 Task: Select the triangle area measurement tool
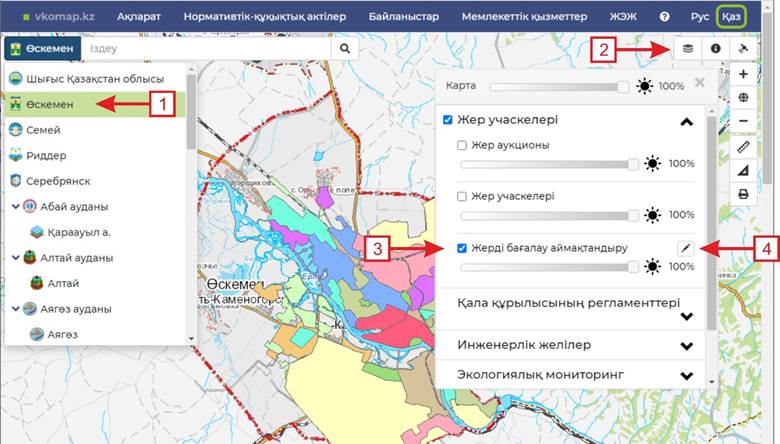[743, 170]
